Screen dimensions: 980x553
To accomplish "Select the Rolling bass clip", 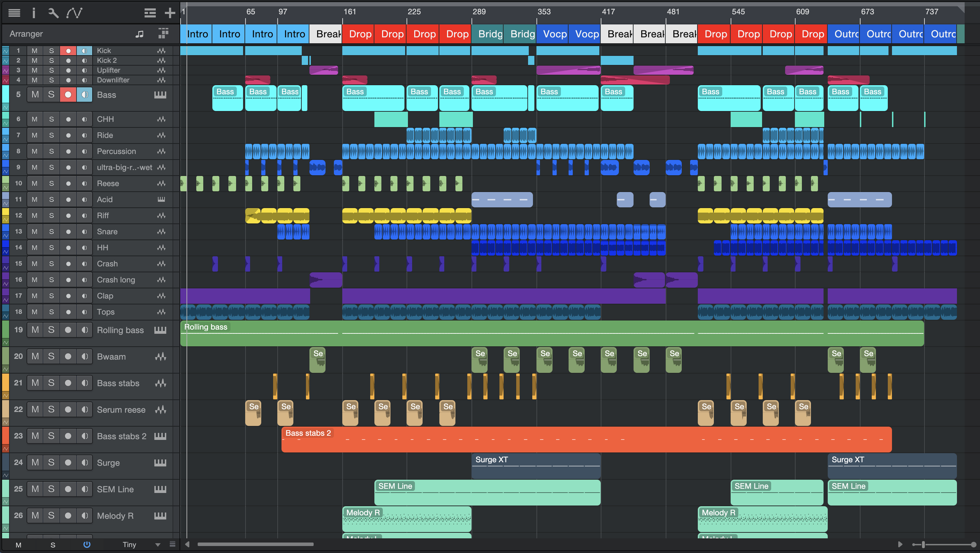I will (x=552, y=333).
